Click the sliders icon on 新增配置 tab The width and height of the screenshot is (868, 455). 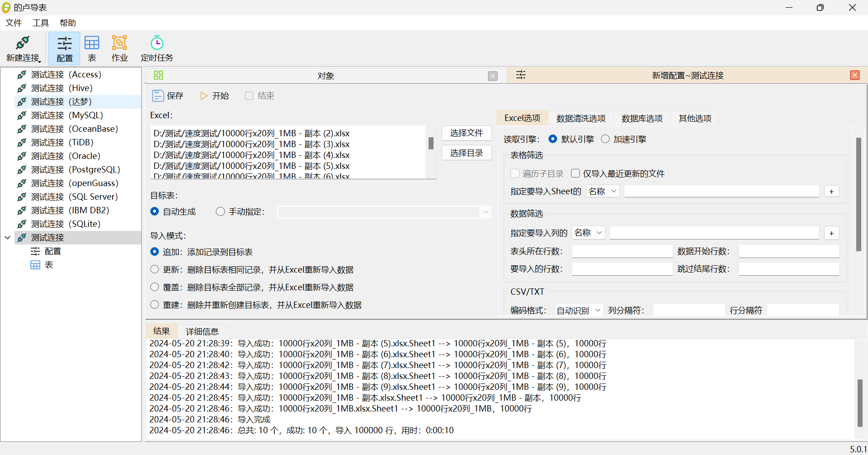point(521,75)
